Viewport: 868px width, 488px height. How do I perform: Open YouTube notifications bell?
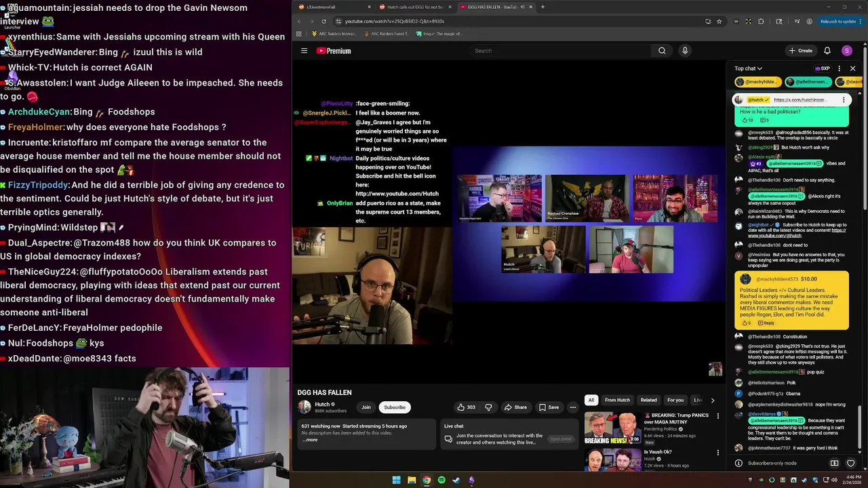click(x=827, y=51)
